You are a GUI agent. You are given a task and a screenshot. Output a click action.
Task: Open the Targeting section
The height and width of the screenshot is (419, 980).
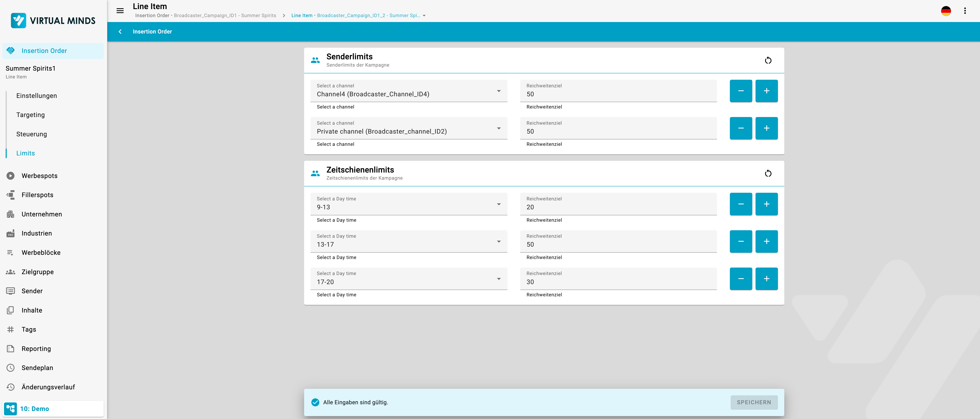[x=30, y=115]
